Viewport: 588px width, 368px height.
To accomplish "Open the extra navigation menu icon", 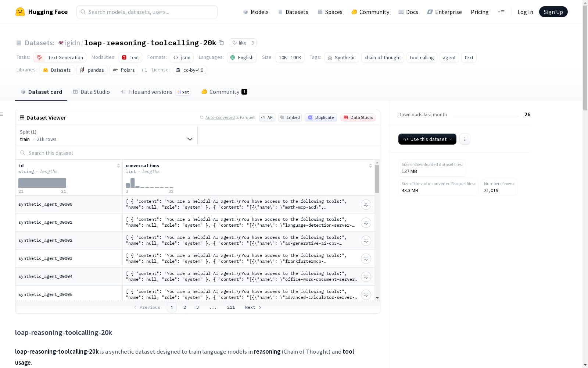I will [501, 12].
